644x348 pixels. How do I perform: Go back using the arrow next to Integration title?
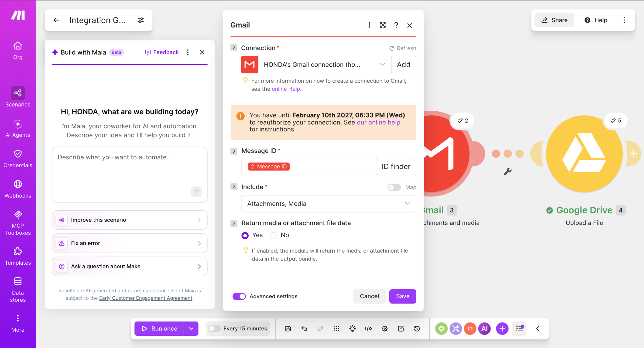tap(56, 20)
